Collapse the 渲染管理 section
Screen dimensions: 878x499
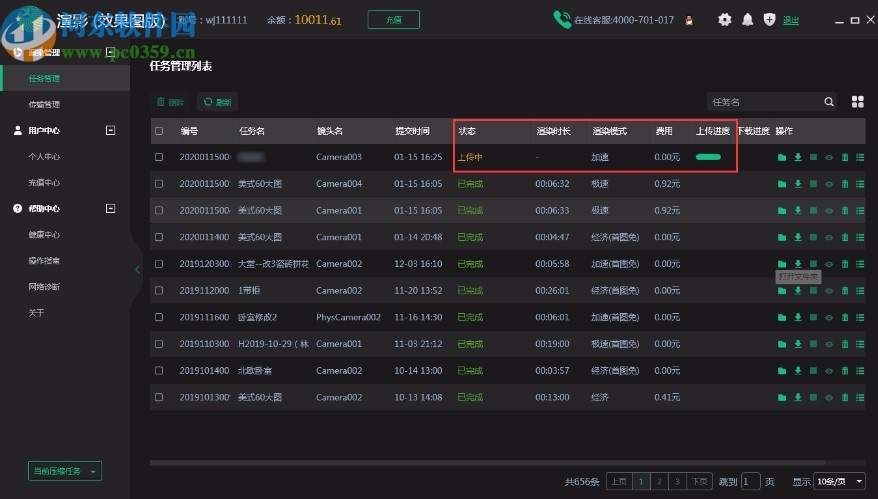click(x=110, y=53)
